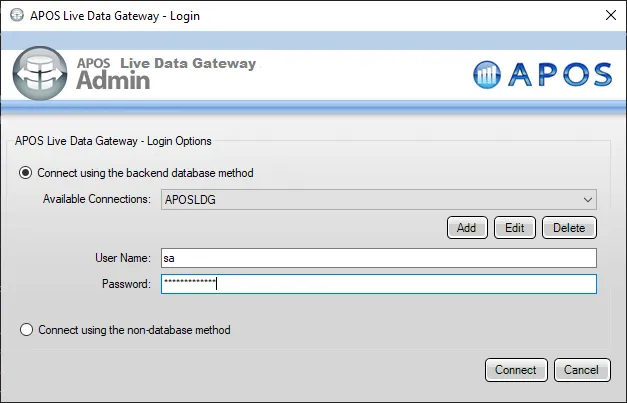
Task: Select the non-database method radio button
Action: [x=27, y=329]
